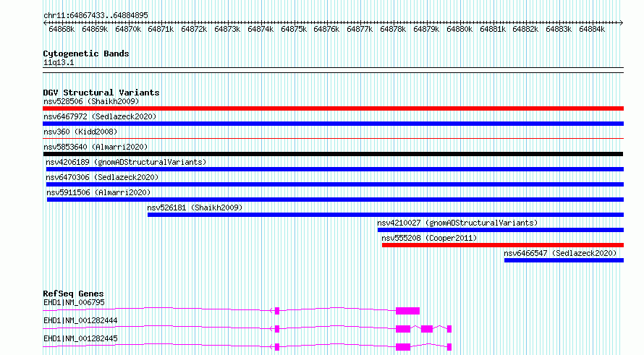Open the nsv360 (Kidd2008) variant label
The image size is (644, 355).
tap(80, 132)
